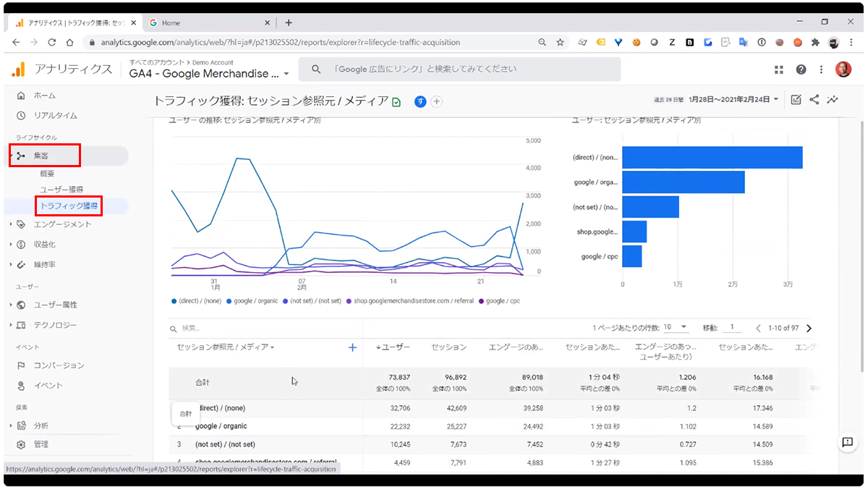Add a secondary dimension with plus
Image resolution: width=868 pixels, height=490 pixels.
(x=352, y=347)
